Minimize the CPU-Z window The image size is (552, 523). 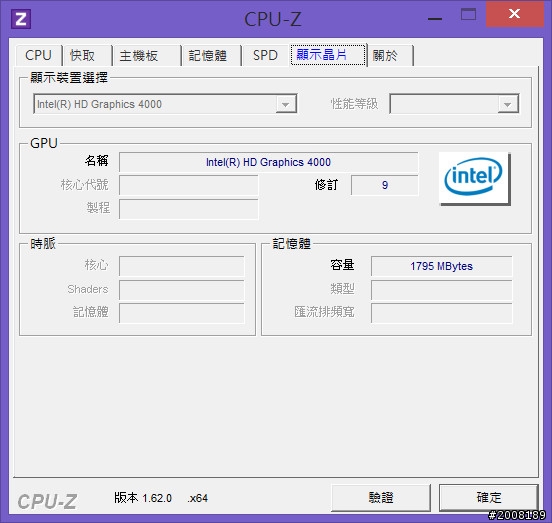435,19
